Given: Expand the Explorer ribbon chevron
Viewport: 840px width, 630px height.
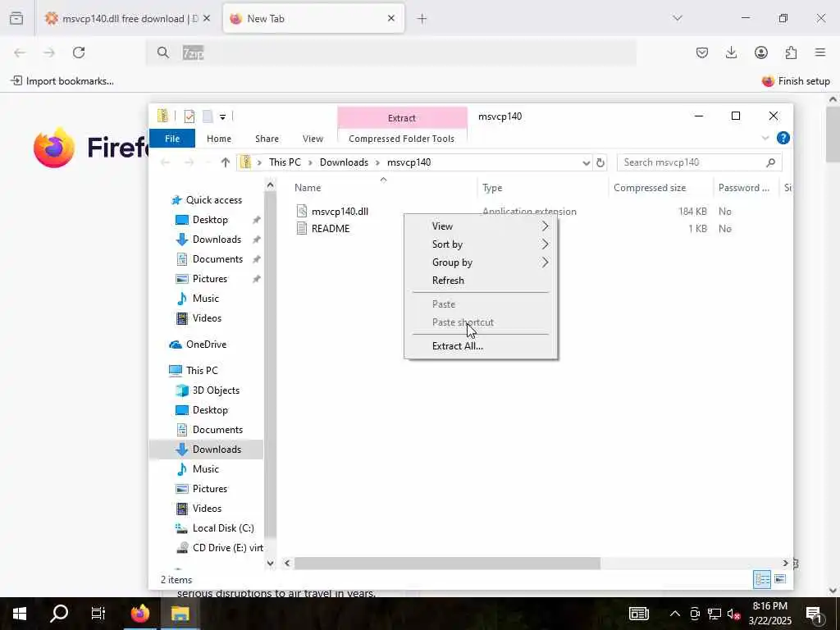Looking at the screenshot, I should pos(765,138).
